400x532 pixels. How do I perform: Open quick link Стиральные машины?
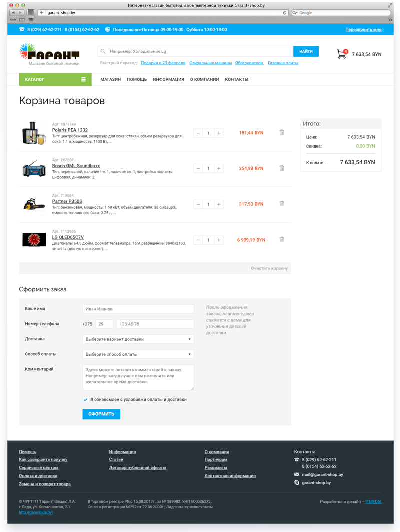(x=211, y=63)
